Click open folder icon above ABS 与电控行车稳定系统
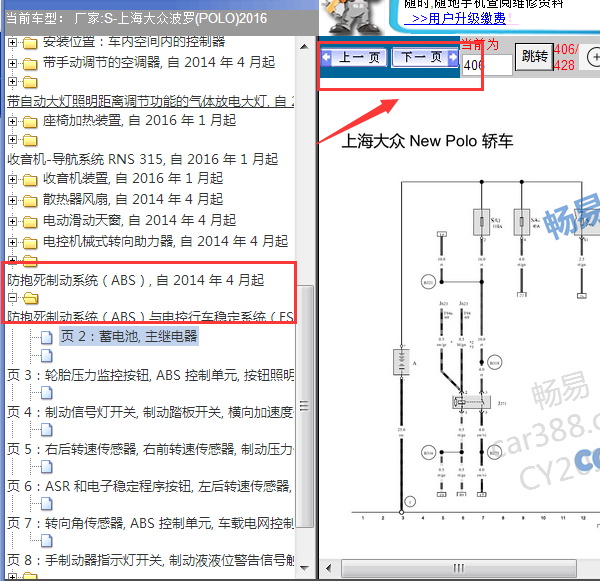 [x=30, y=298]
